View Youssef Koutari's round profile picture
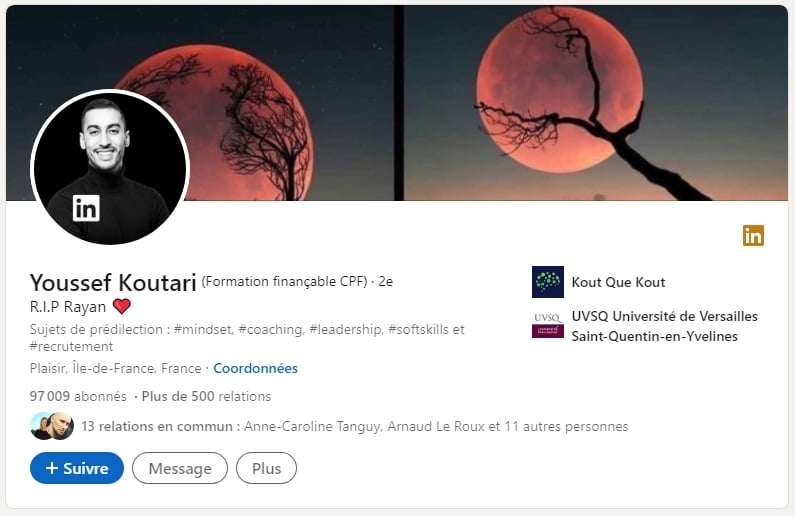This screenshot has width=795, height=516. point(110,167)
